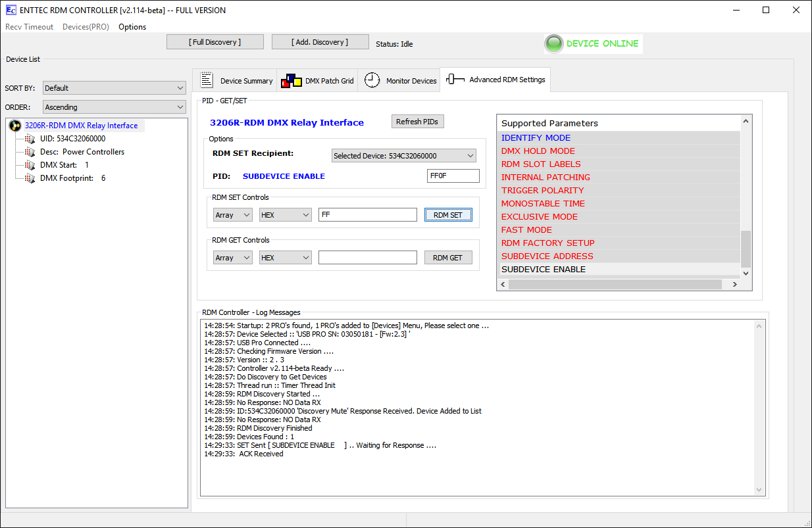Screen dimensions: 812x528
Task: Expand the RDM SET Recipient dropdown
Action: (x=403, y=156)
